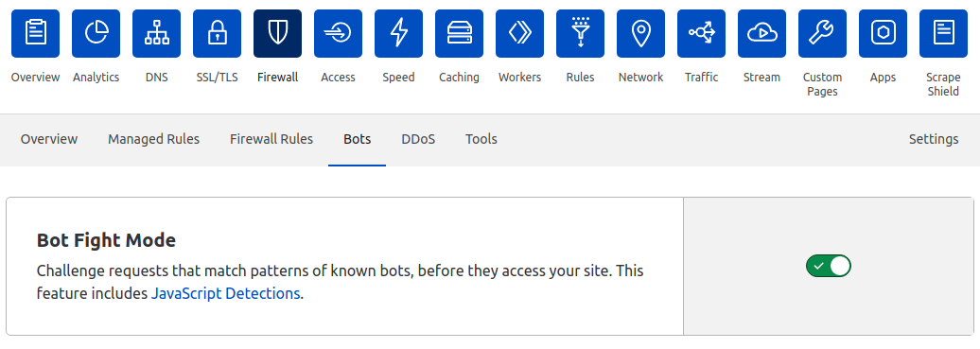Open the Analytics pie chart icon
980x349 pixels.
tap(96, 33)
